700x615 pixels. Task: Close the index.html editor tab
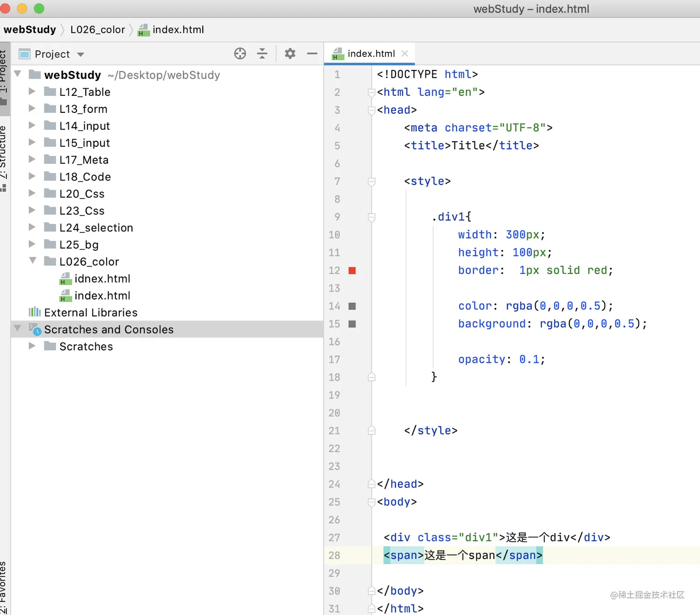pyautogui.click(x=405, y=54)
